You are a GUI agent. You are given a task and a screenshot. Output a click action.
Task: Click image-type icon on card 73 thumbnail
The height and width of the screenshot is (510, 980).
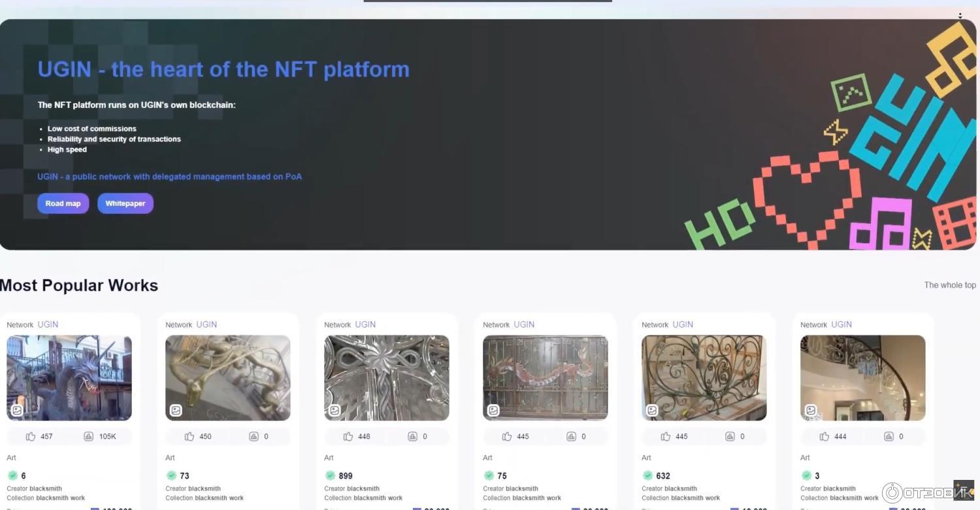pos(176,411)
